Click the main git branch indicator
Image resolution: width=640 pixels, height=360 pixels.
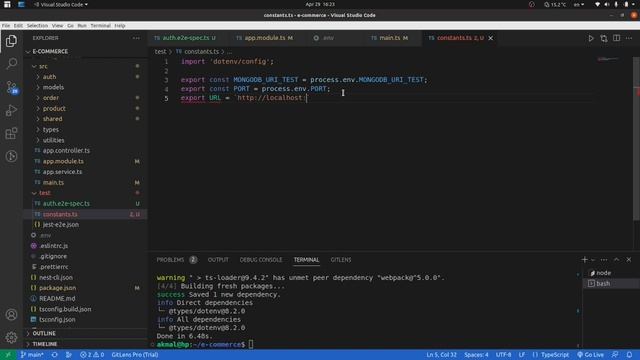coord(32,355)
